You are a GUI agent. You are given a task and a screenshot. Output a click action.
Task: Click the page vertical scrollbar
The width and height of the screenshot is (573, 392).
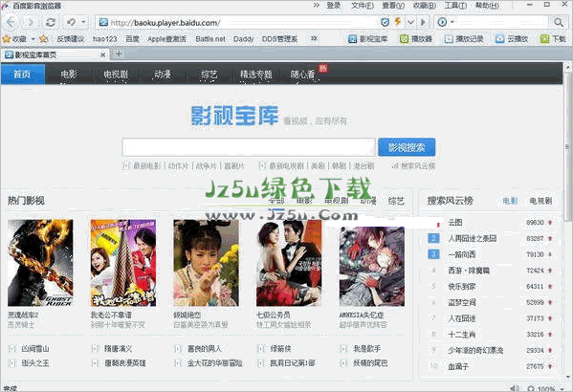pyautogui.click(x=567, y=146)
